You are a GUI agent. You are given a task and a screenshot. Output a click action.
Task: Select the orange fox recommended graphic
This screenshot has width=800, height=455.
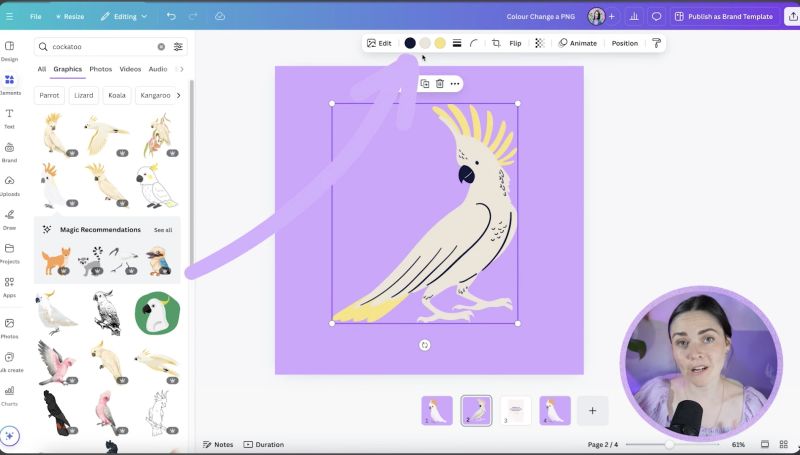pos(56,261)
